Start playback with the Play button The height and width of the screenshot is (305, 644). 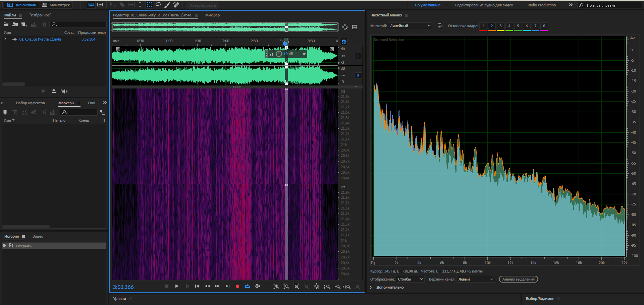[x=177, y=286]
